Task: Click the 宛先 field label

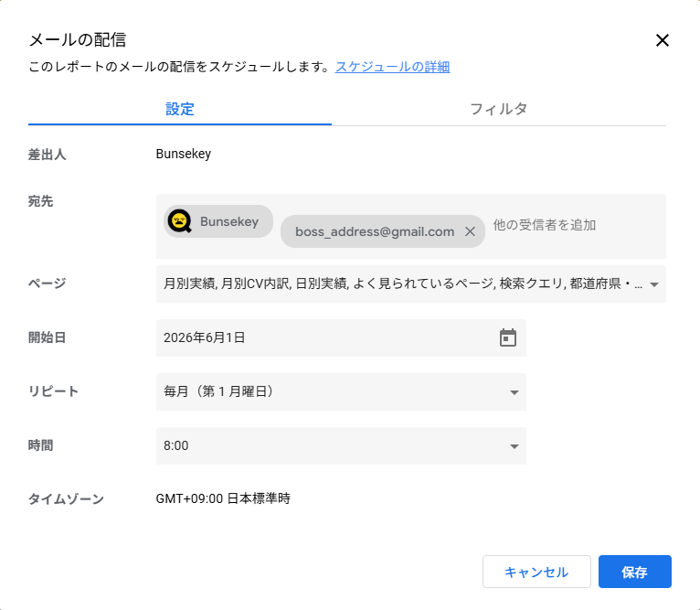Action: 40,201
